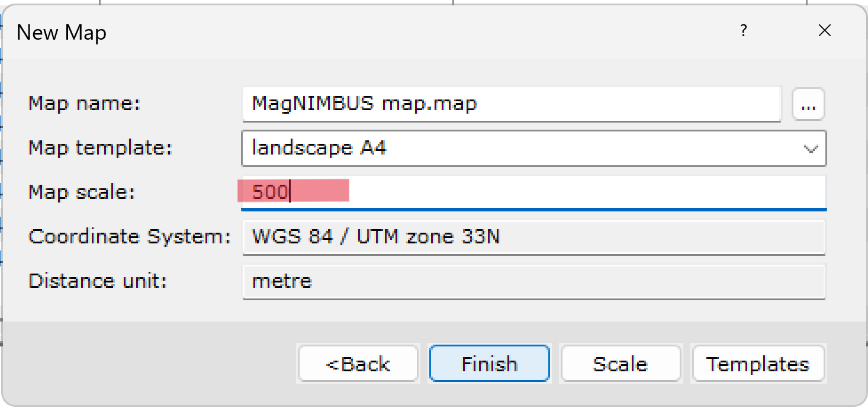Click the Templates button

(x=758, y=364)
